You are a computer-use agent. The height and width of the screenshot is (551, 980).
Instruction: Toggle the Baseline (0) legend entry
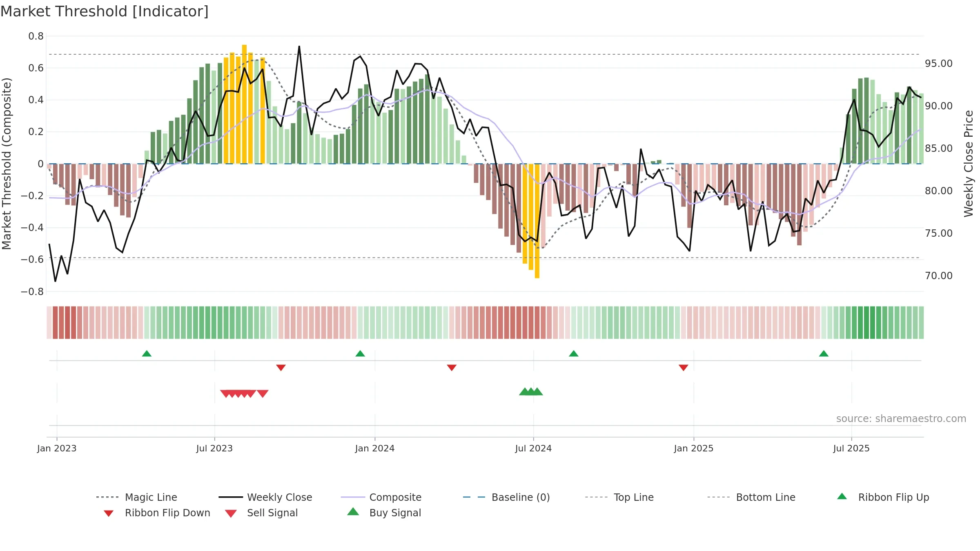click(506, 497)
